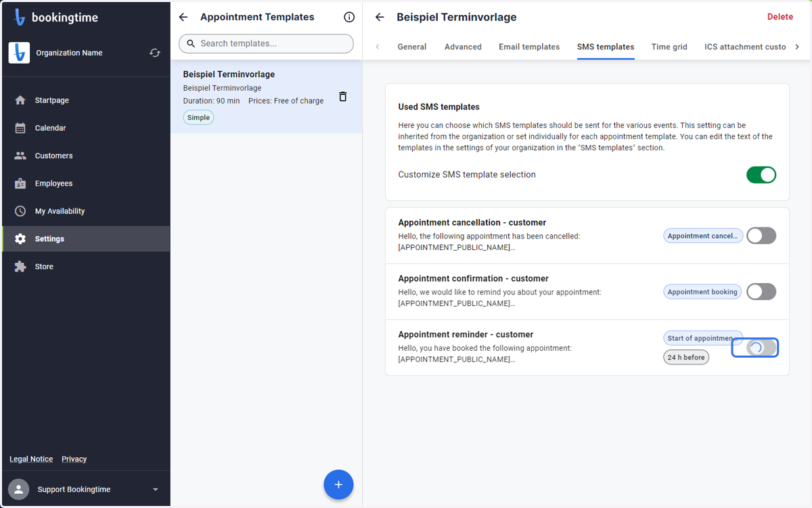812x508 pixels.
Task: Open the Time grid tab
Action: click(x=669, y=47)
